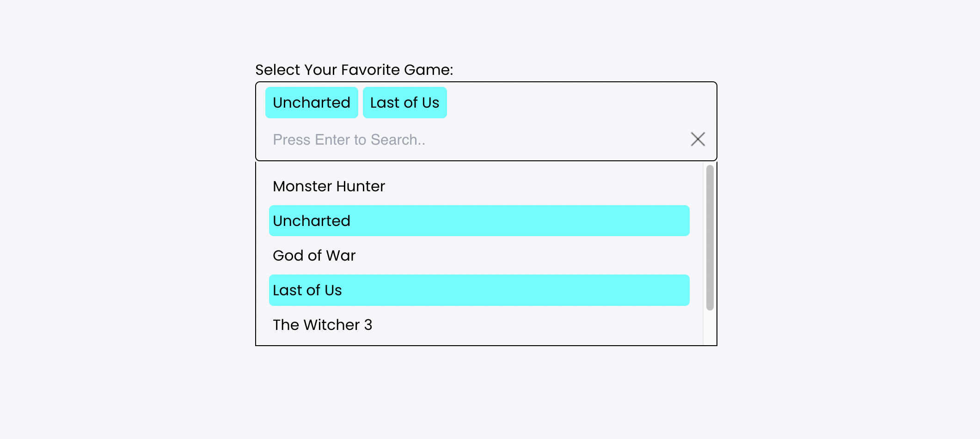Screen dimensions: 980x439
Task: Click the Select Your Favorite Game label
Action: (x=354, y=70)
